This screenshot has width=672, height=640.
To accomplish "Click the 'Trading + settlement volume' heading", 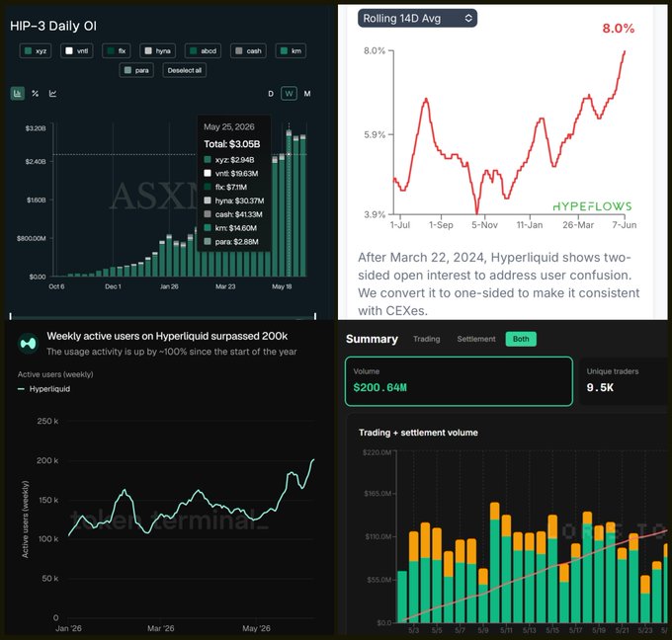I will point(418,433).
